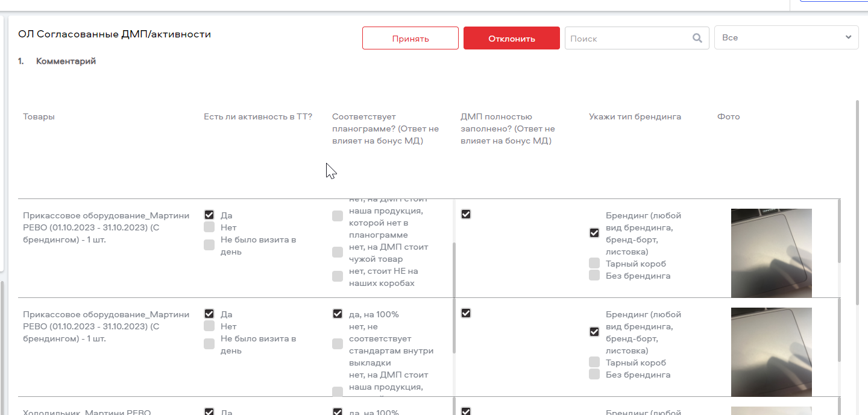
Task: Toggle Брендинг checkbox in first row
Action: pyautogui.click(x=594, y=233)
